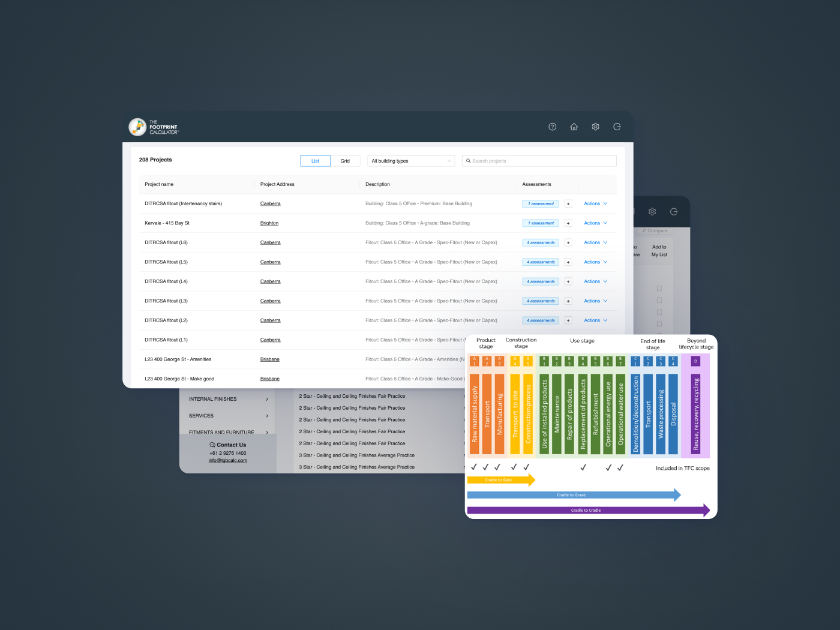Click the Home icon in the header

pos(574,127)
